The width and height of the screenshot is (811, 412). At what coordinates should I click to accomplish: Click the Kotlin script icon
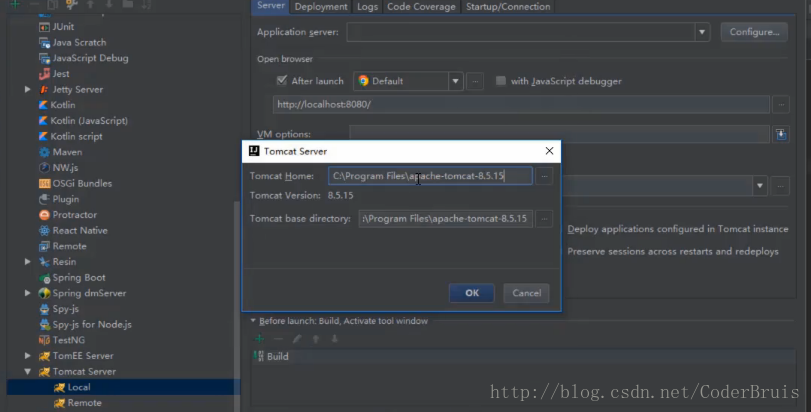[43, 136]
